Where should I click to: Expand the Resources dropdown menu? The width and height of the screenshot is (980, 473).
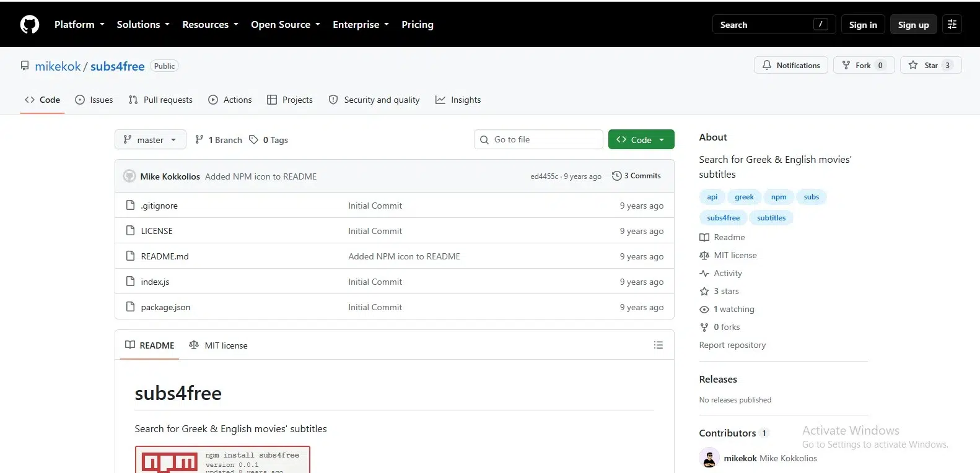(210, 25)
